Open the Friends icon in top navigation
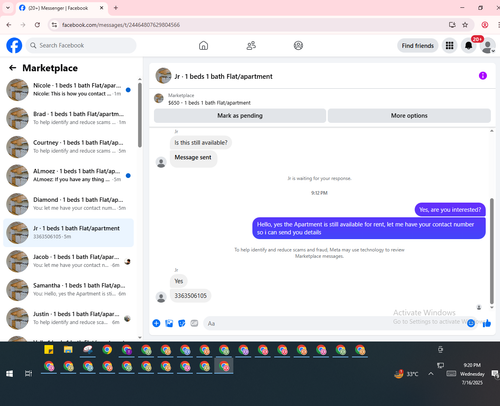The height and width of the screenshot is (406, 500). pos(251,45)
